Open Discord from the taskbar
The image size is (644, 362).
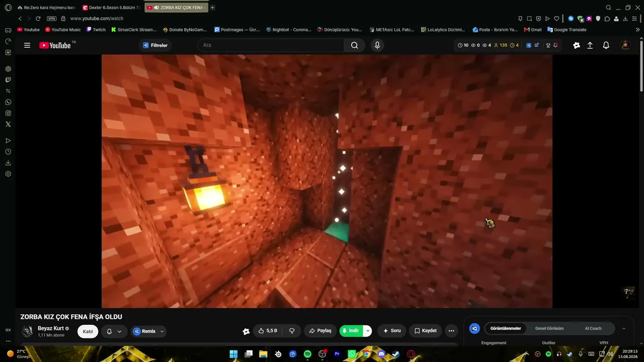(x=381, y=354)
